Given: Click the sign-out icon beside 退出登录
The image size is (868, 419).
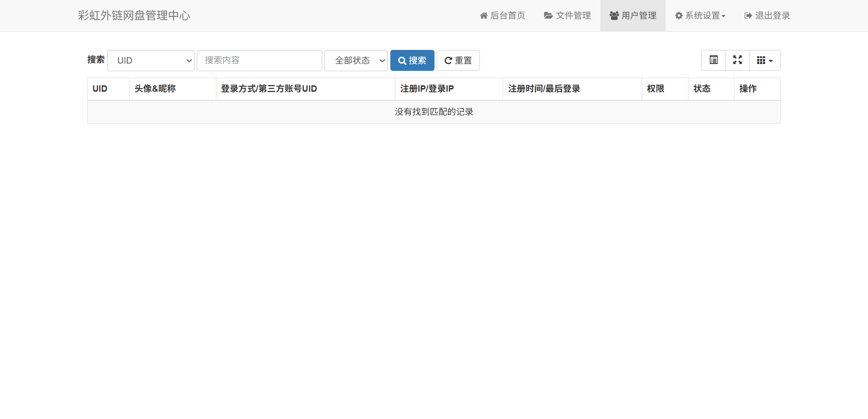Looking at the screenshot, I should point(747,15).
